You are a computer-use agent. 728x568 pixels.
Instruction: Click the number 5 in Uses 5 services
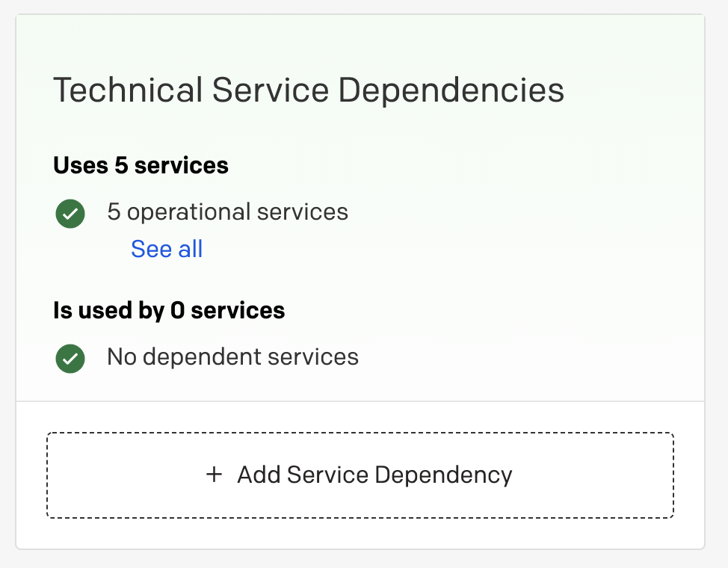click(122, 165)
